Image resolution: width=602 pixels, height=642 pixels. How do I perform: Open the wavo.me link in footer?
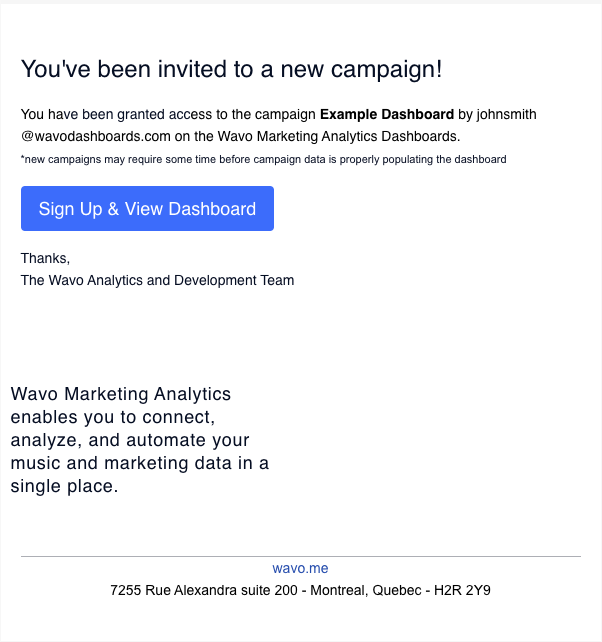click(x=300, y=568)
